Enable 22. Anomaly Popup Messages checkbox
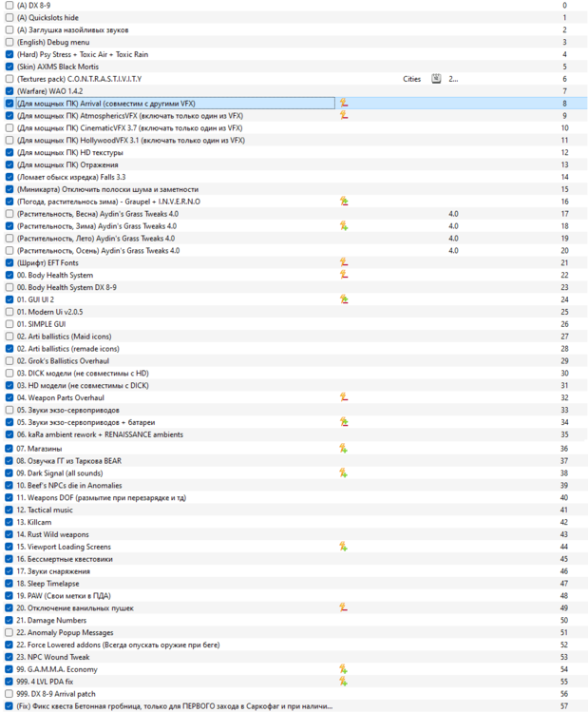This screenshot has width=588, height=713. [x=9, y=632]
